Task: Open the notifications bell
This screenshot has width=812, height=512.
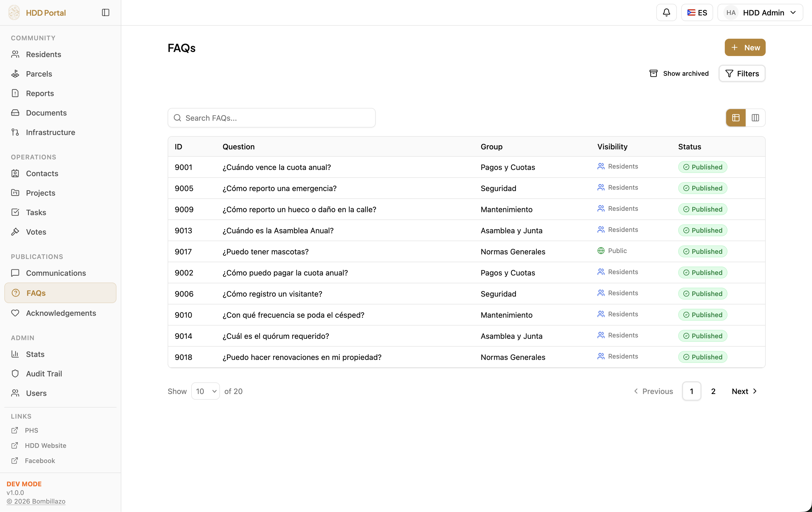Action: tap(666, 12)
